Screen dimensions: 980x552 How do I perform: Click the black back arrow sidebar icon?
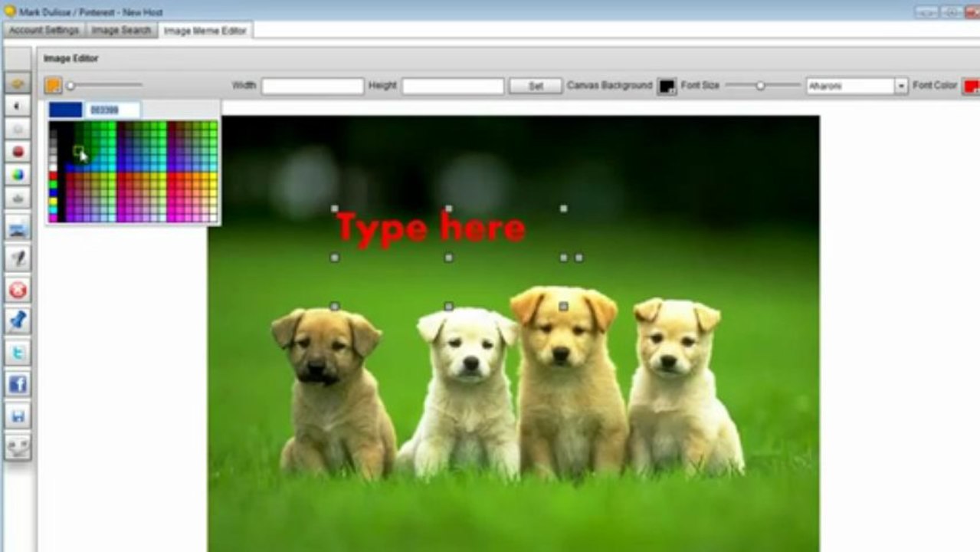18,106
